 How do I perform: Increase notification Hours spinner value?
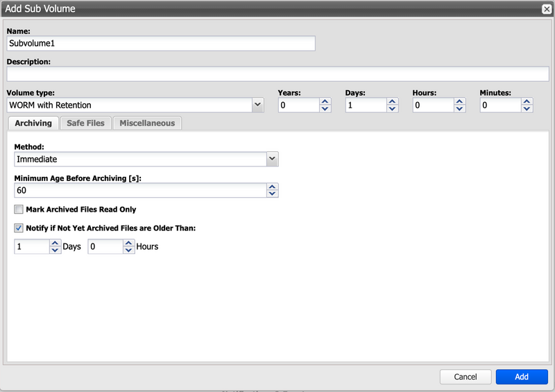click(128, 243)
